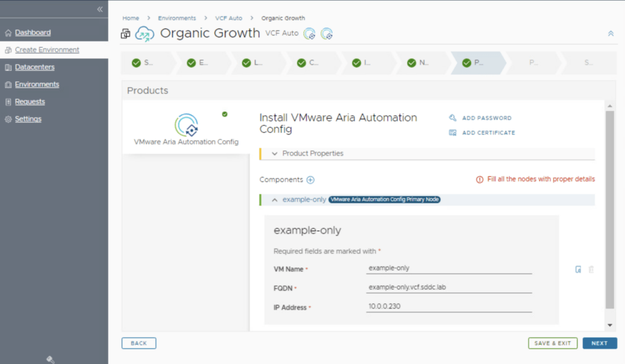Select the first completed wizard step
Viewport: 625px width, 364px height.
[143, 63]
